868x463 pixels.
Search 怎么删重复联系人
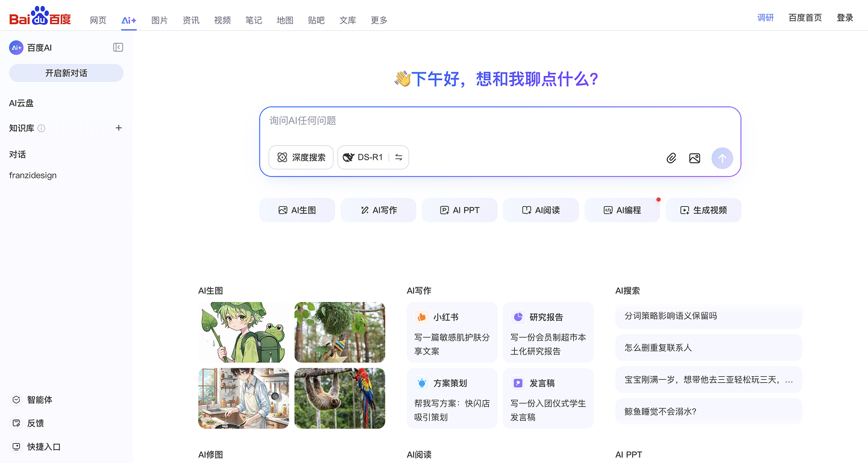point(709,348)
